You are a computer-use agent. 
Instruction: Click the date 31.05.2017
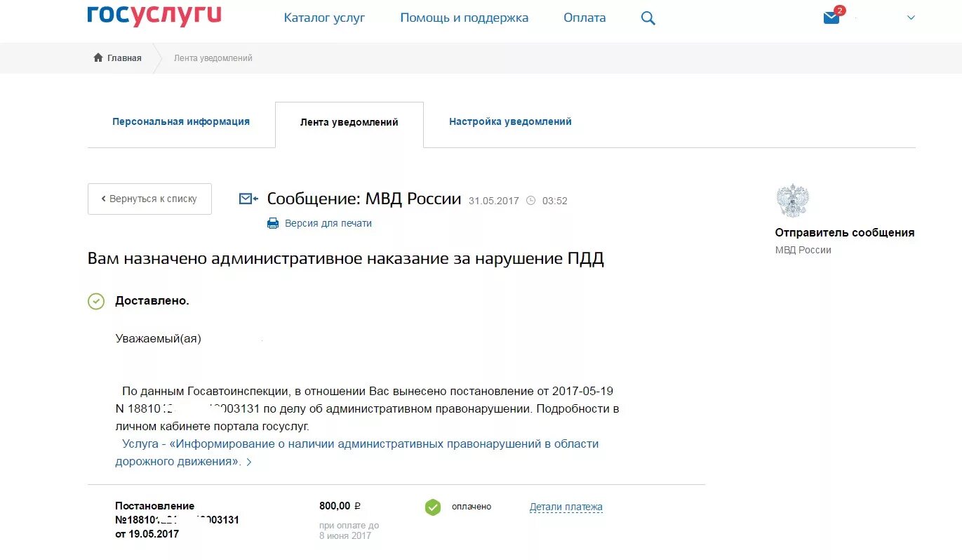(494, 201)
